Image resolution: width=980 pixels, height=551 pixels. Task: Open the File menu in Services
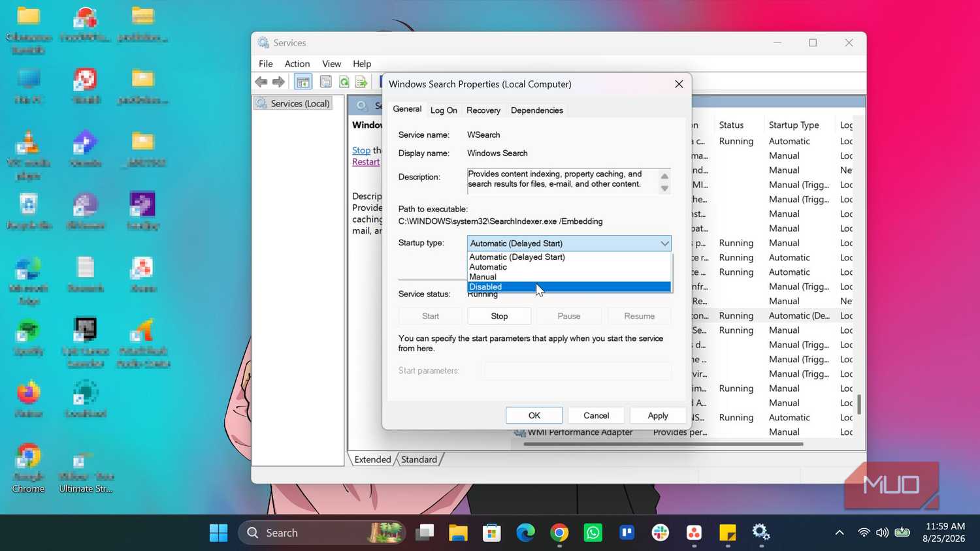pos(266,63)
